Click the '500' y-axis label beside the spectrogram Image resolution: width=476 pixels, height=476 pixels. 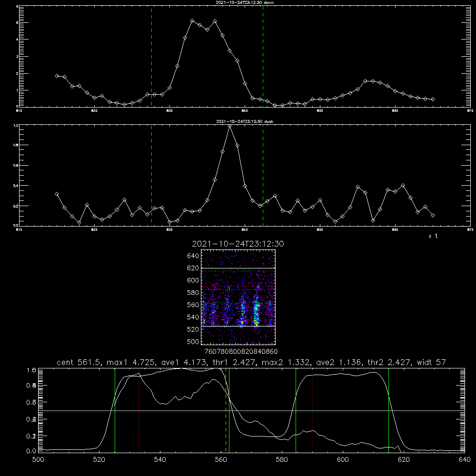point(193,342)
